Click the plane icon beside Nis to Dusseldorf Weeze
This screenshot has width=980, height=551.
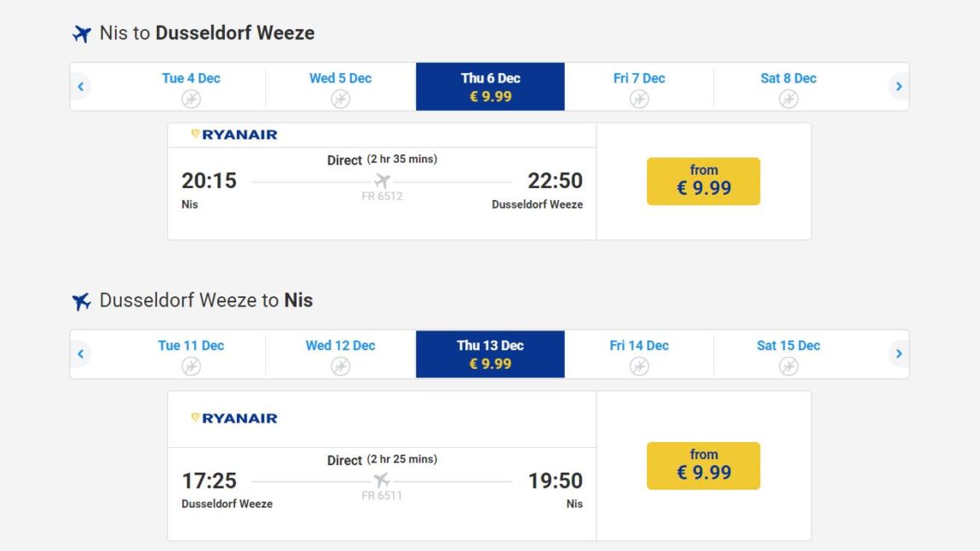coord(81,33)
